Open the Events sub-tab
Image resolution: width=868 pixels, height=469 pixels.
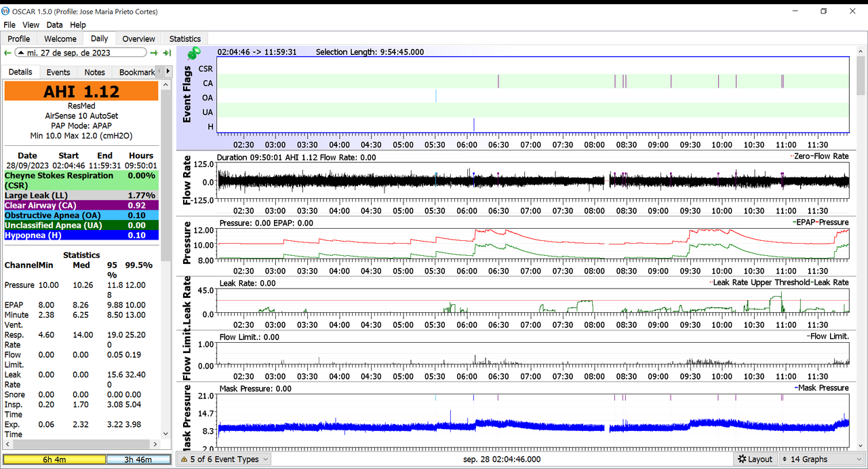58,72
